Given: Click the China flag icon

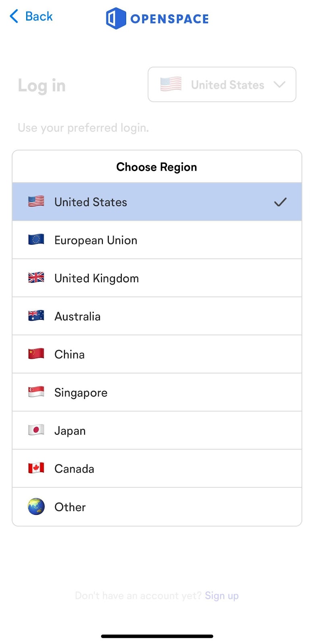Looking at the screenshot, I should tap(36, 354).
